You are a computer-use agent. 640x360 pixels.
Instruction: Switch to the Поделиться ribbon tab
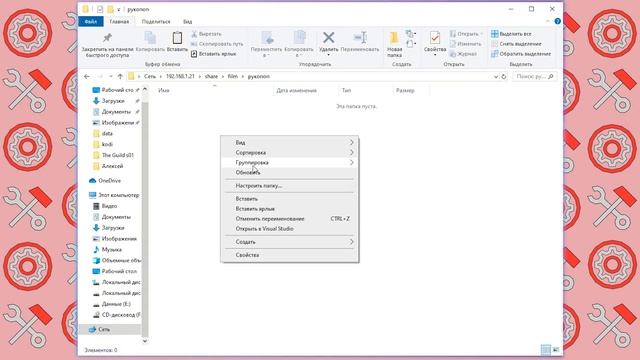click(156, 21)
